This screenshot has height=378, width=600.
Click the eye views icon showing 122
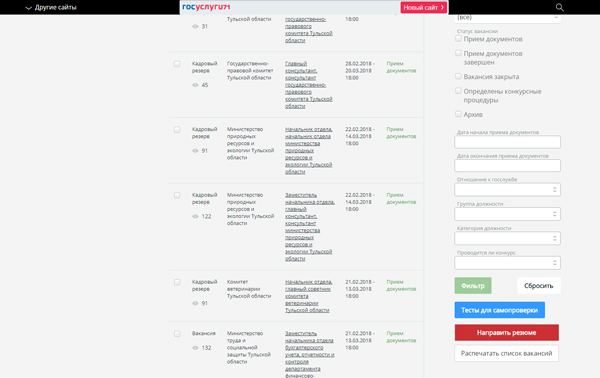[195, 216]
